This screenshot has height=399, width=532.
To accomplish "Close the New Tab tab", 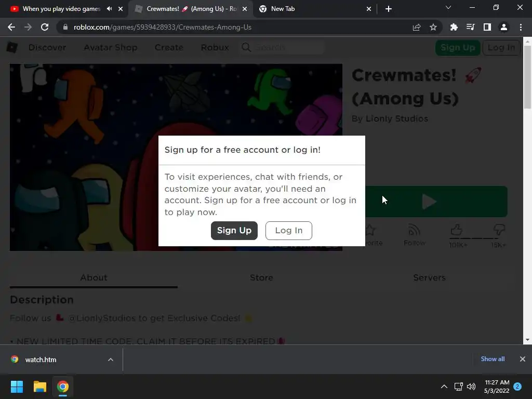I will 369,9.
